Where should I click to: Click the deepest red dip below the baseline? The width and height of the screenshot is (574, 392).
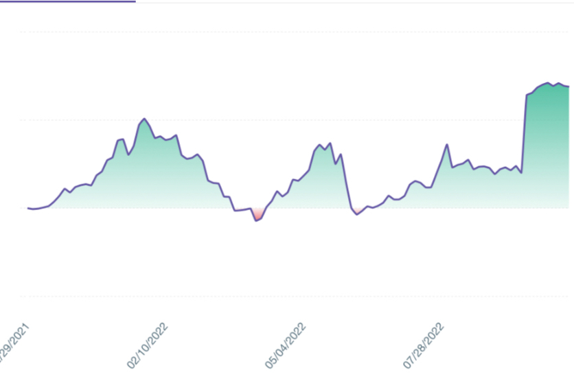pos(256,220)
